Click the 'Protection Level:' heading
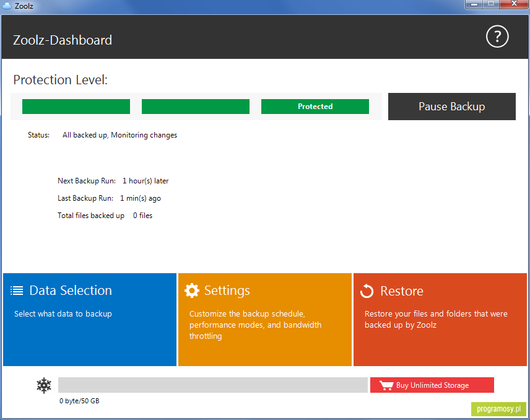Viewport: 530px width, 420px height. [60, 80]
